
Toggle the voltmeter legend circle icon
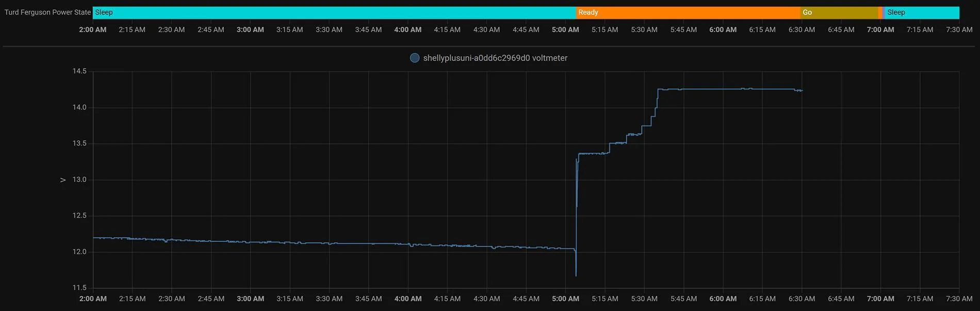414,58
